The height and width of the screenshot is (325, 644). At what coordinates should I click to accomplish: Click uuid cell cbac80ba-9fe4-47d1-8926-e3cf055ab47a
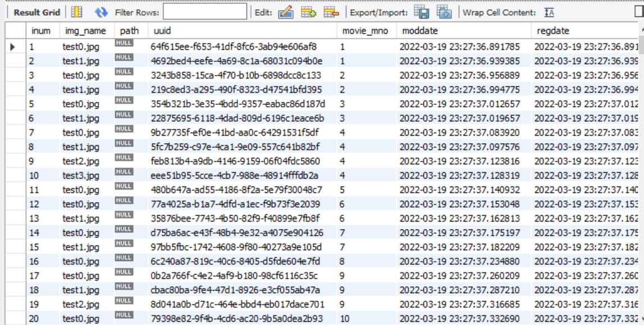243,290
